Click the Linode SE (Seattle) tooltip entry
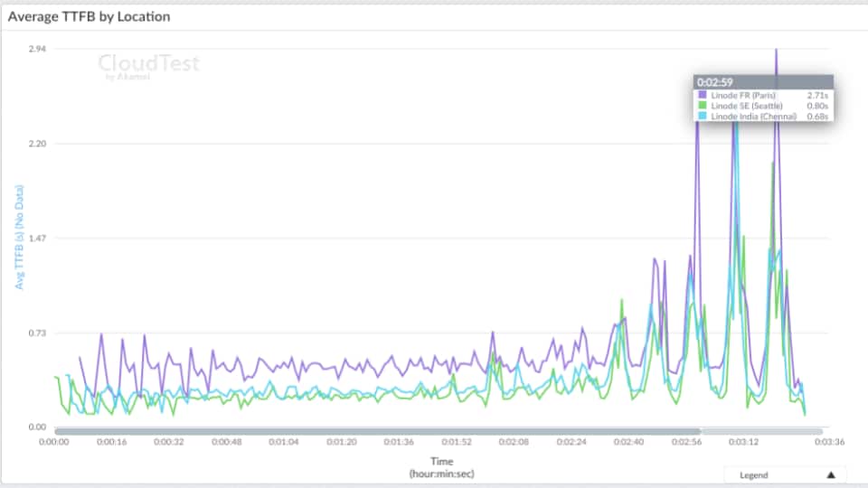 747,106
